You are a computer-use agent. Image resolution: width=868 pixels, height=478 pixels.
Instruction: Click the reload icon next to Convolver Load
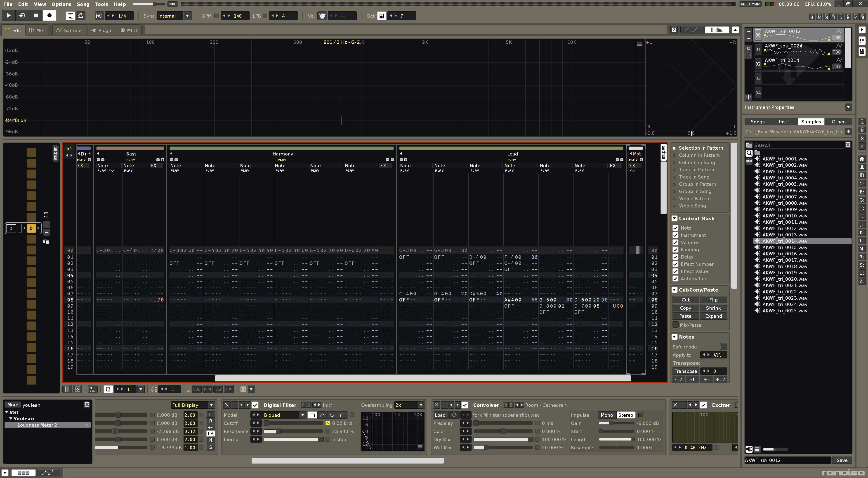click(x=454, y=415)
